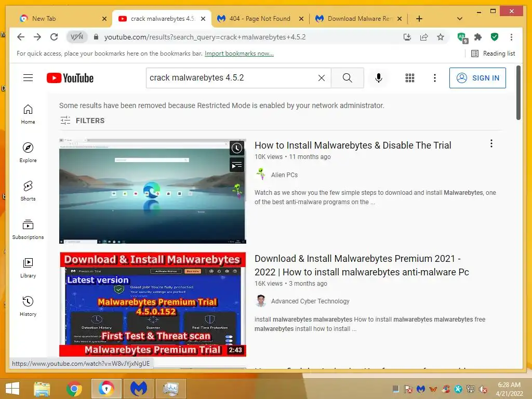This screenshot has height=399, width=532.
Task: Click the page vertical scrollbar
Action: 518,92
